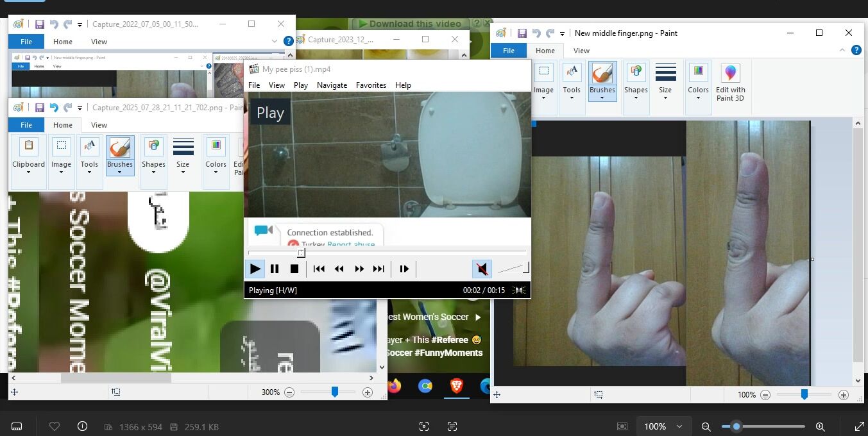Click the Report abuse link

click(351, 244)
